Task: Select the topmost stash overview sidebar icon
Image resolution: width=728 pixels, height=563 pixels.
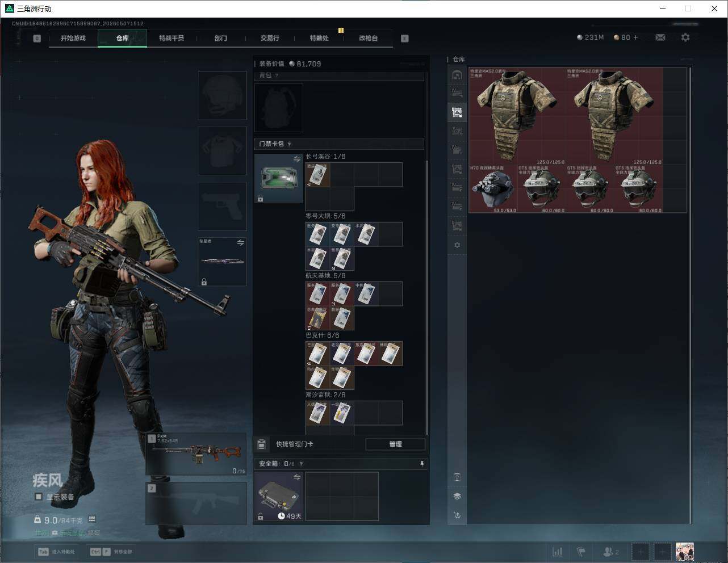Action: [457, 75]
